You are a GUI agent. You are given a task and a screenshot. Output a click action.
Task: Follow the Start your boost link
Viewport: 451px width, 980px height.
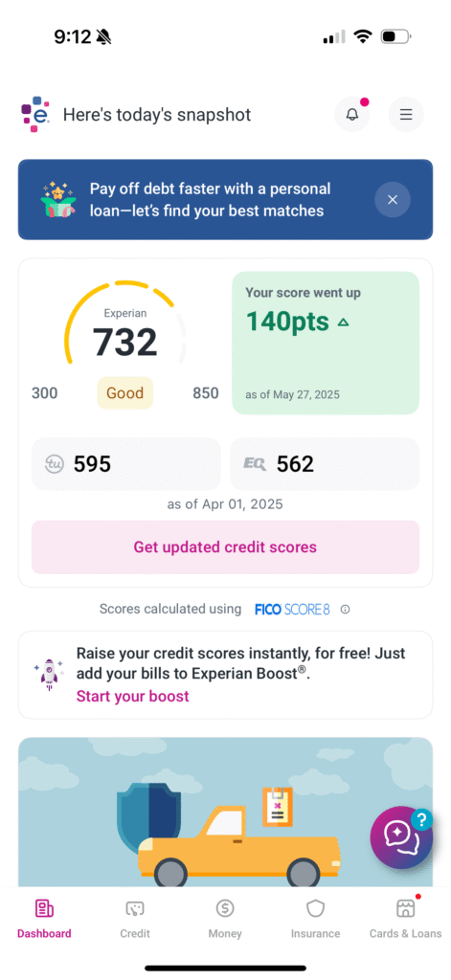tap(132, 696)
